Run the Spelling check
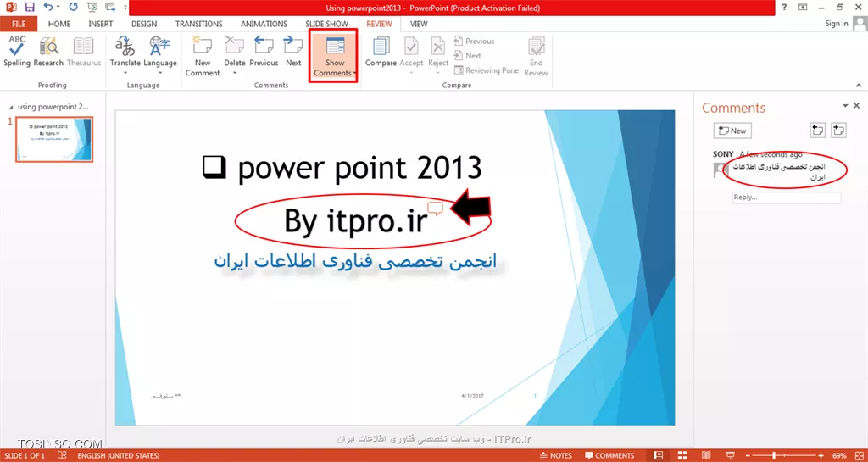The height and width of the screenshot is (462, 868). [x=17, y=52]
